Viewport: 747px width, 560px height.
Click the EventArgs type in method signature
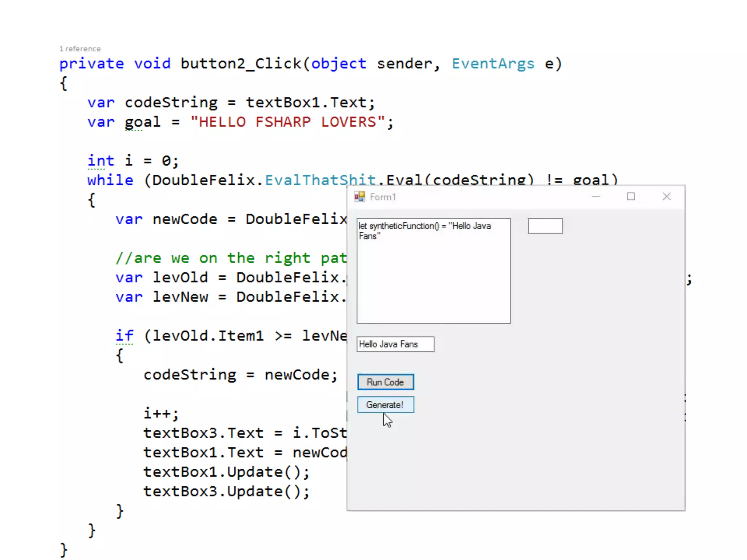point(493,64)
